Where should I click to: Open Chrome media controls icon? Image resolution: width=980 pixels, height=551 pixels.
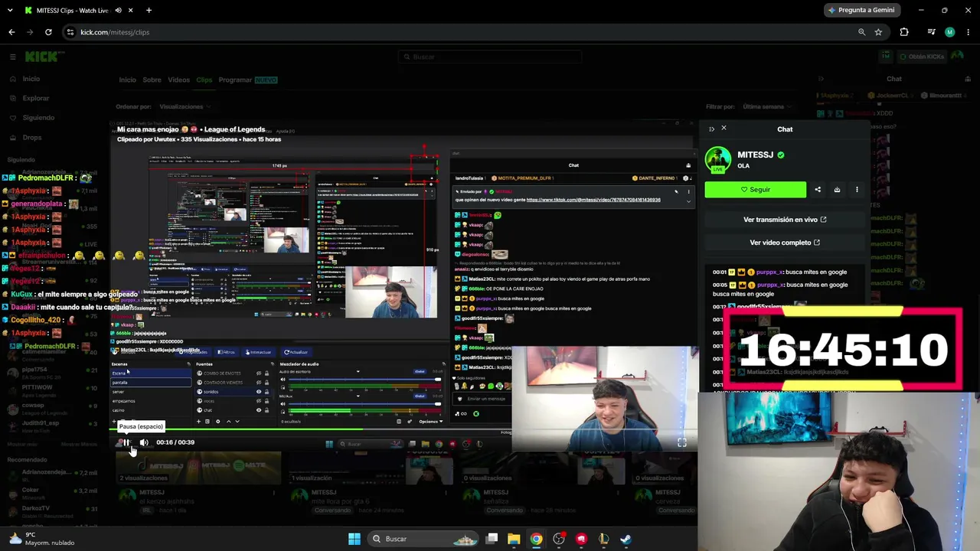[x=931, y=32]
